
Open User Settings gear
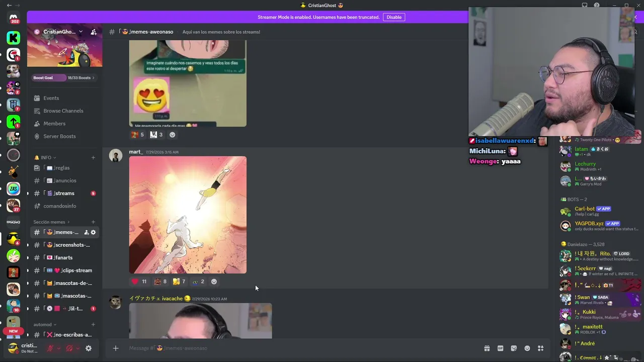pos(89,348)
